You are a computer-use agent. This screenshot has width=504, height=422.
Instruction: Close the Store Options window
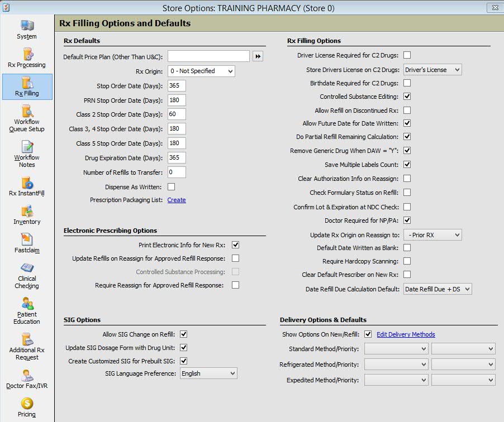(495, 7)
